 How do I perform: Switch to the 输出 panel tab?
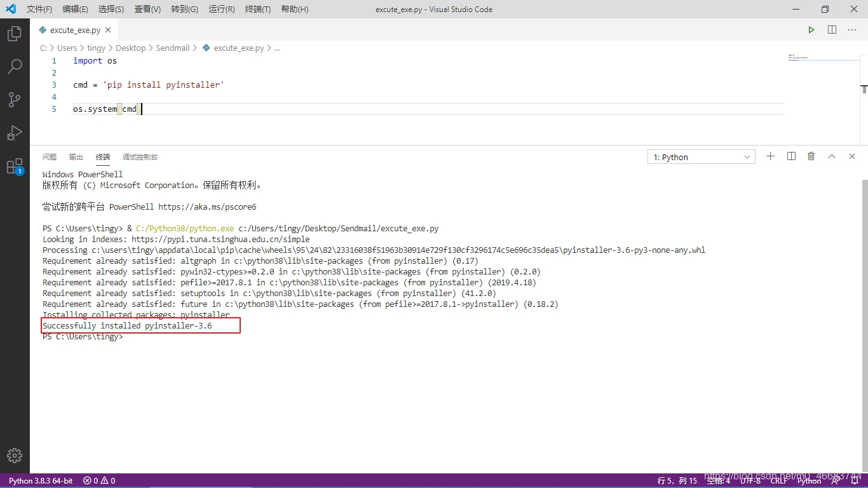(76, 157)
